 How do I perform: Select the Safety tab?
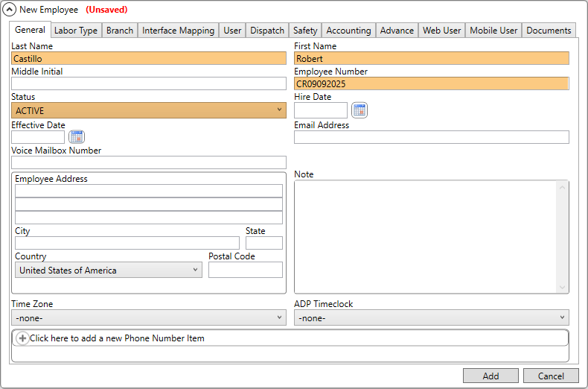305,31
